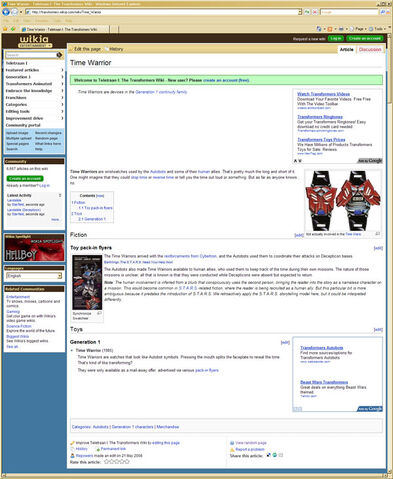Screen dimensions: 393x479
Task: Click the View random page icon
Action: click(x=232, y=443)
